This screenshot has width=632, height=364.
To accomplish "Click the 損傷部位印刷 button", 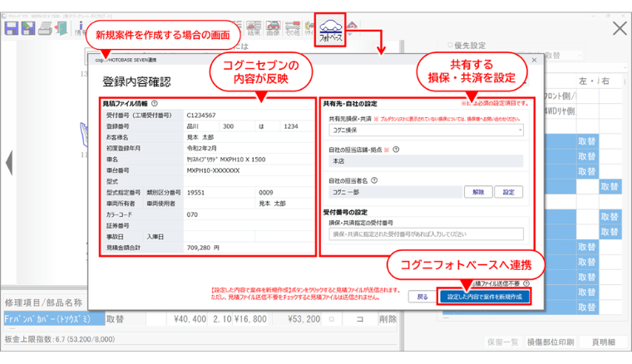I will tap(551, 342).
